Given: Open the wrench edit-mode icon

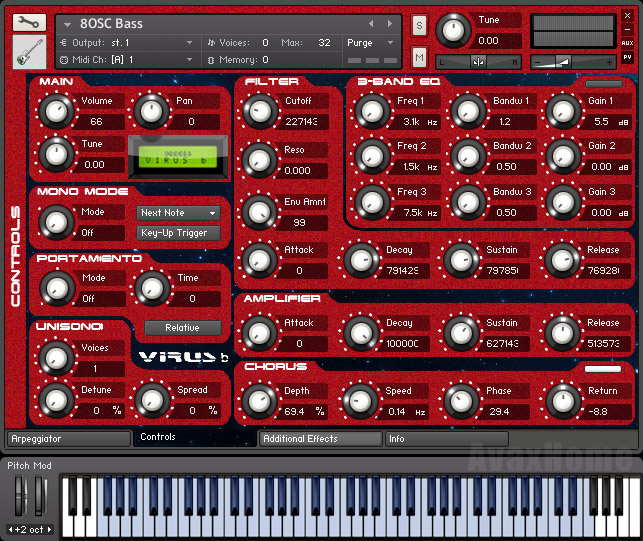Looking at the screenshot, I should coord(29,23).
